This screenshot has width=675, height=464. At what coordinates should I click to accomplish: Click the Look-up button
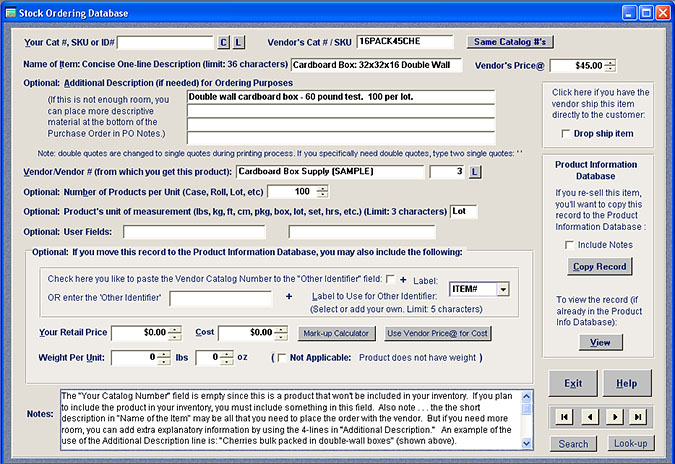[x=631, y=443]
